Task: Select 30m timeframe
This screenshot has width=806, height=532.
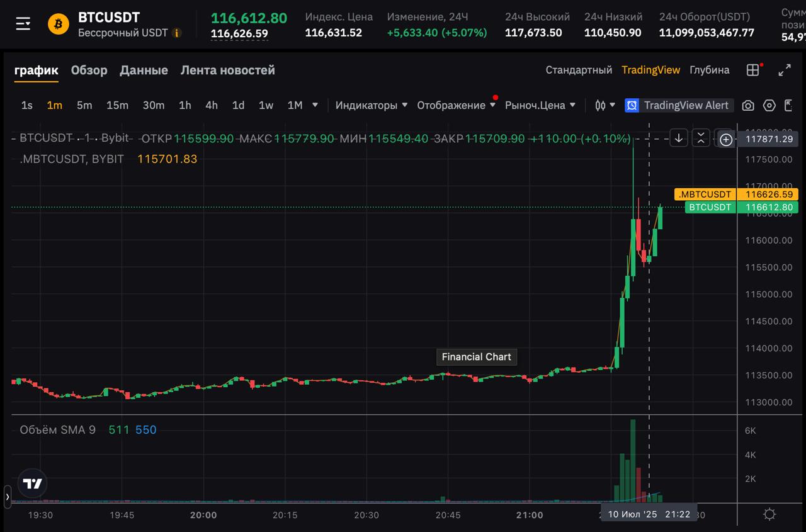Action: point(153,105)
